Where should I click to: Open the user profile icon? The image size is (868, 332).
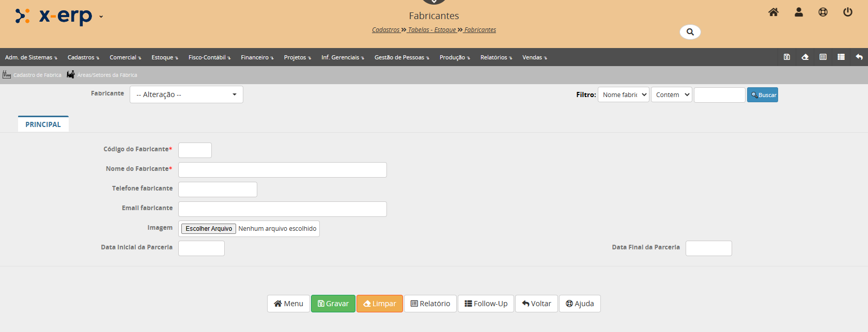click(798, 12)
